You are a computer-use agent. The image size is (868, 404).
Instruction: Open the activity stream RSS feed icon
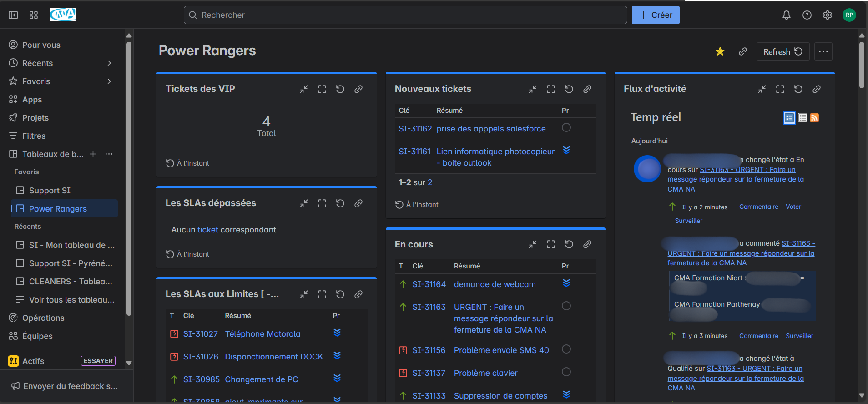click(x=814, y=118)
